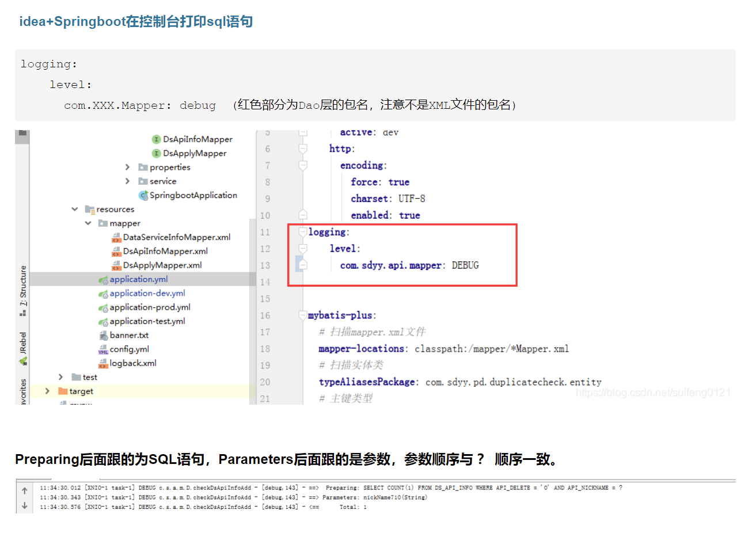Click the test folder icon
Screen dimensions: 756x533
coord(76,377)
